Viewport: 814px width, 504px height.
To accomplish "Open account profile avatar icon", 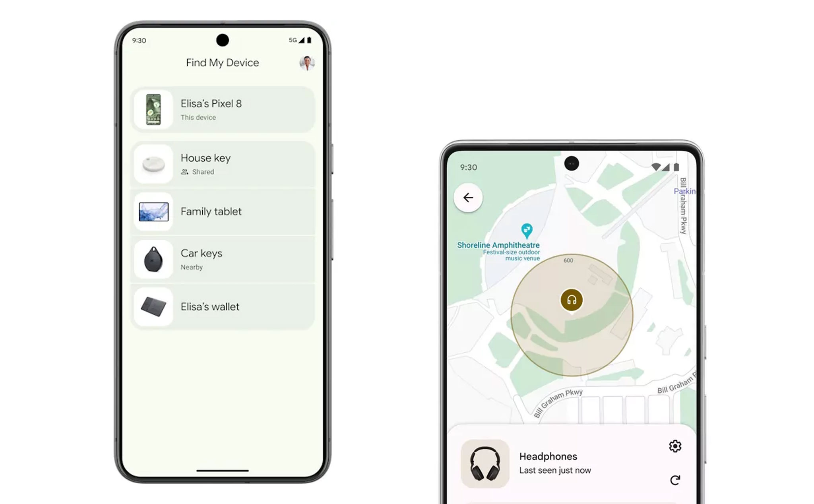I will click(x=306, y=62).
